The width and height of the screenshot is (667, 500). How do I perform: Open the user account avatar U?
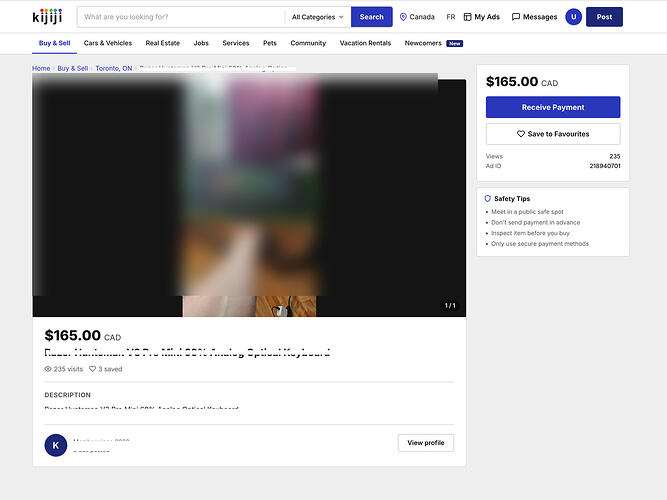click(573, 17)
